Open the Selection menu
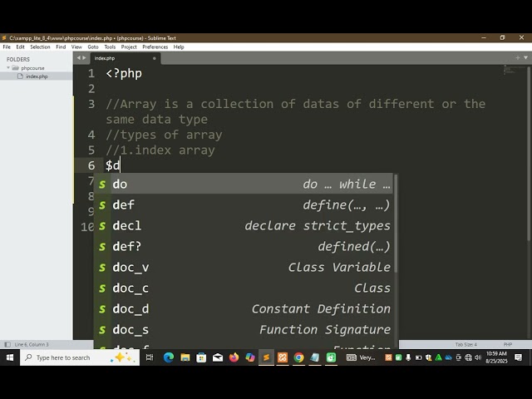This screenshot has width=532, height=399. 40,47
